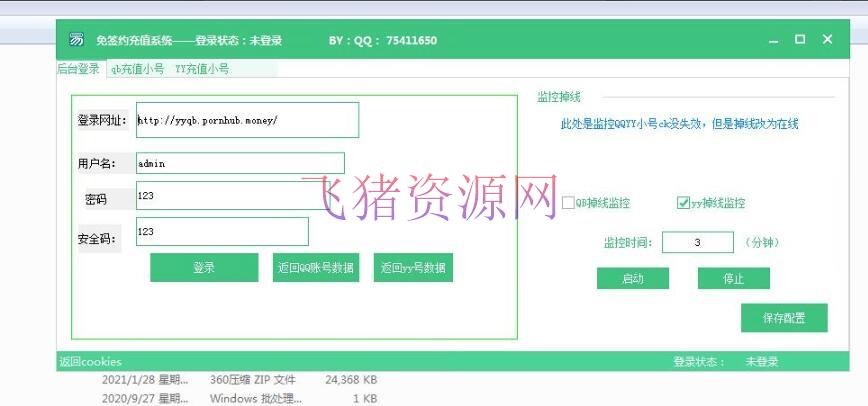
Task: Click the 24,368 KB file size cell
Action: pos(350,380)
